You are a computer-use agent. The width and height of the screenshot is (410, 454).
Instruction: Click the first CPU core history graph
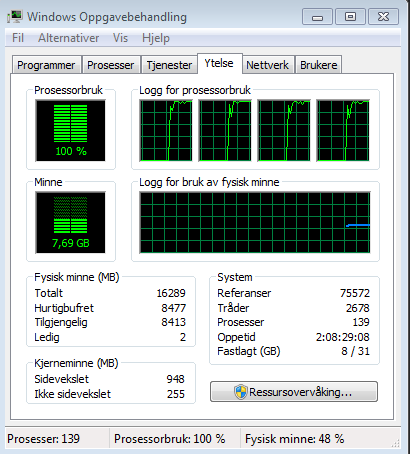point(166,131)
